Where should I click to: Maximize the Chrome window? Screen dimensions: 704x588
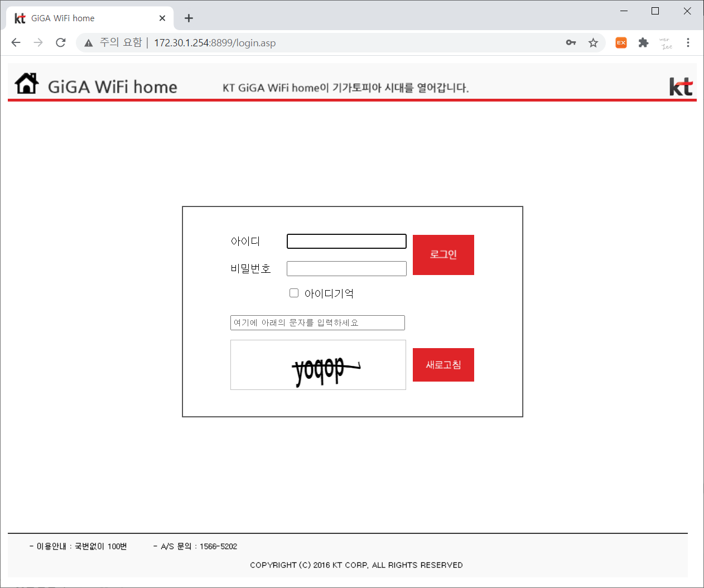tap(655, 11)
